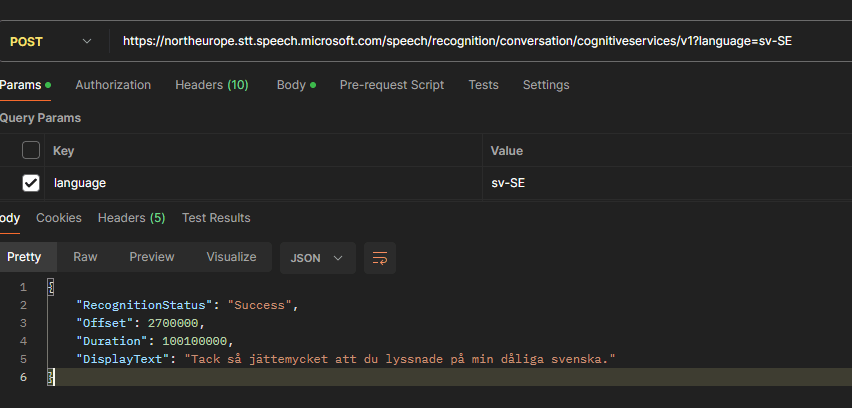Click the Visualize response view button
The image size is (852, 408).
pos(231,257)
